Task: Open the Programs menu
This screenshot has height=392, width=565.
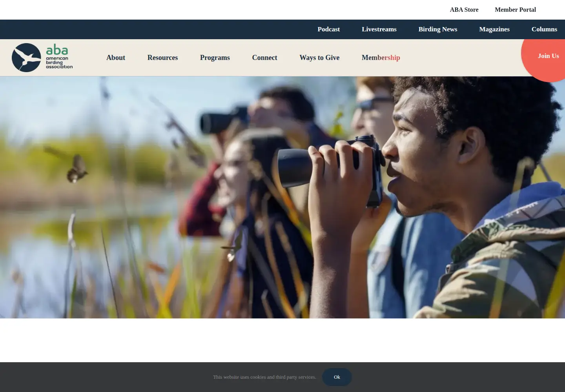Action: [215, 58]
